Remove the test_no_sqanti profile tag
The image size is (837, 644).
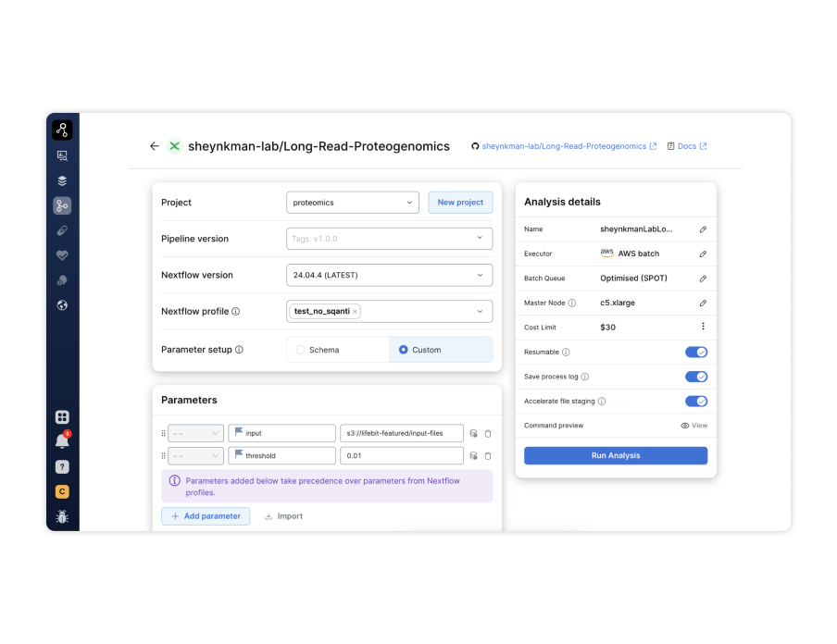pos(355,312)
